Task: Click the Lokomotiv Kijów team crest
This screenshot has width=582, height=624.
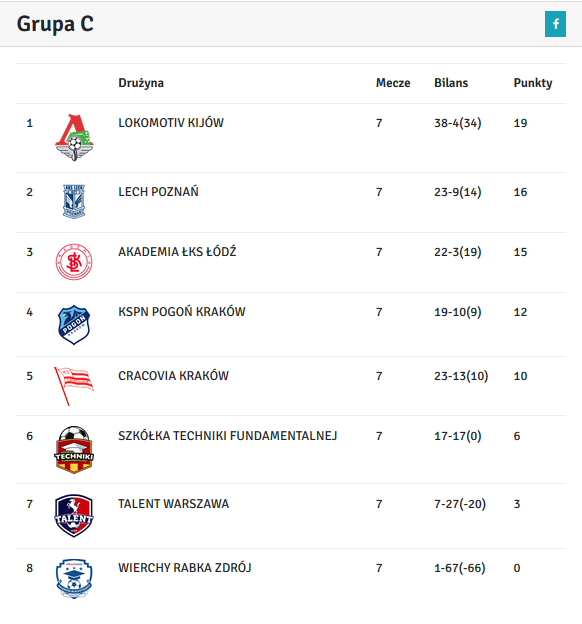Action: click(74, 138)
